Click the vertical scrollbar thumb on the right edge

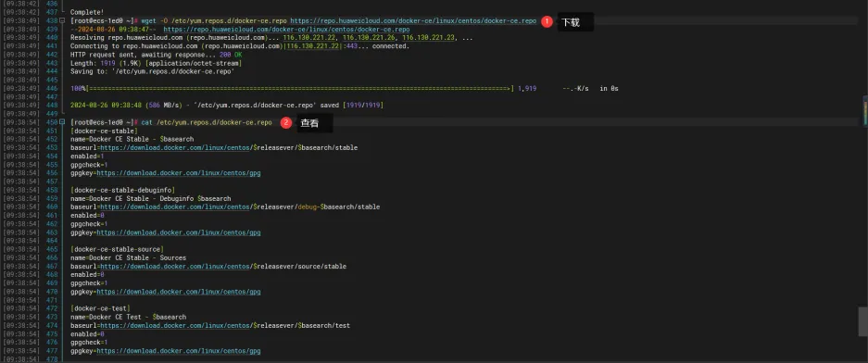point(862,321)
